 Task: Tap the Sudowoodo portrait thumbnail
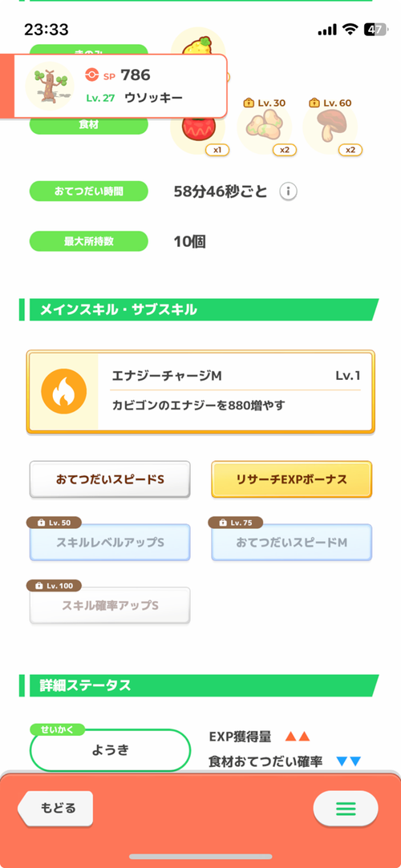coord(49,86)
